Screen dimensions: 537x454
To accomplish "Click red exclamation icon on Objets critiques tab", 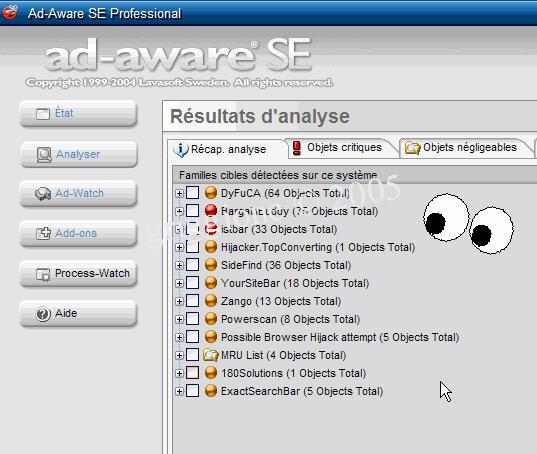I will point(297,148).
